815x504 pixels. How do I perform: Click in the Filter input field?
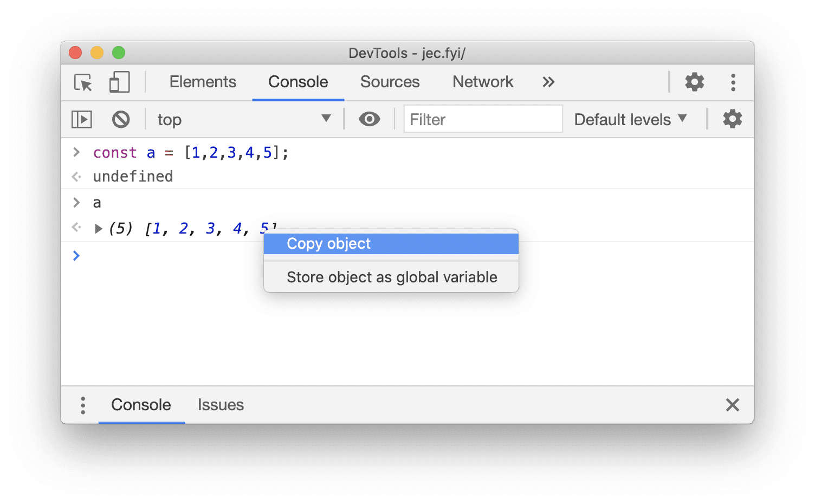[482, 119]
